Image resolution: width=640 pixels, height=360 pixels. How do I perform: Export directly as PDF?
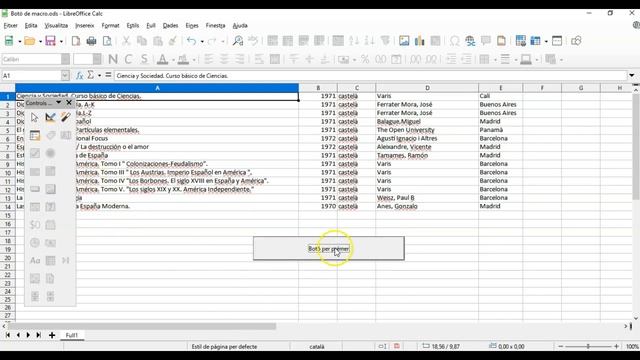tap(76, 41)
